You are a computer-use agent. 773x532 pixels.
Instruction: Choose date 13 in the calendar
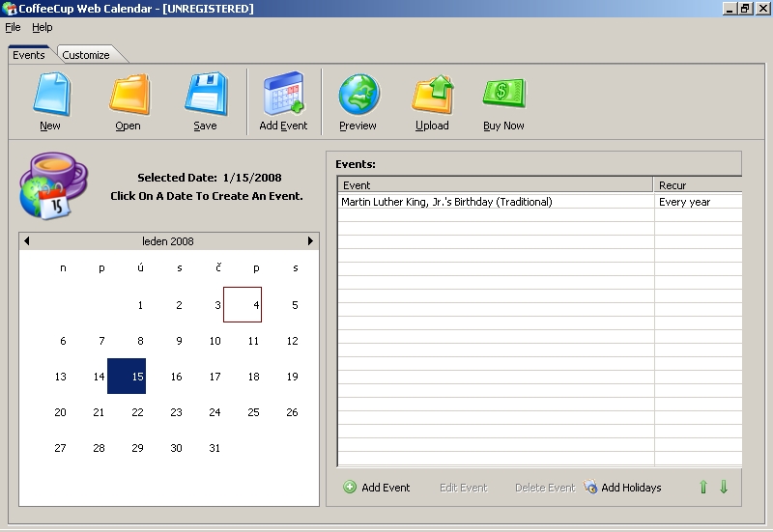click(x=60, y=377)
